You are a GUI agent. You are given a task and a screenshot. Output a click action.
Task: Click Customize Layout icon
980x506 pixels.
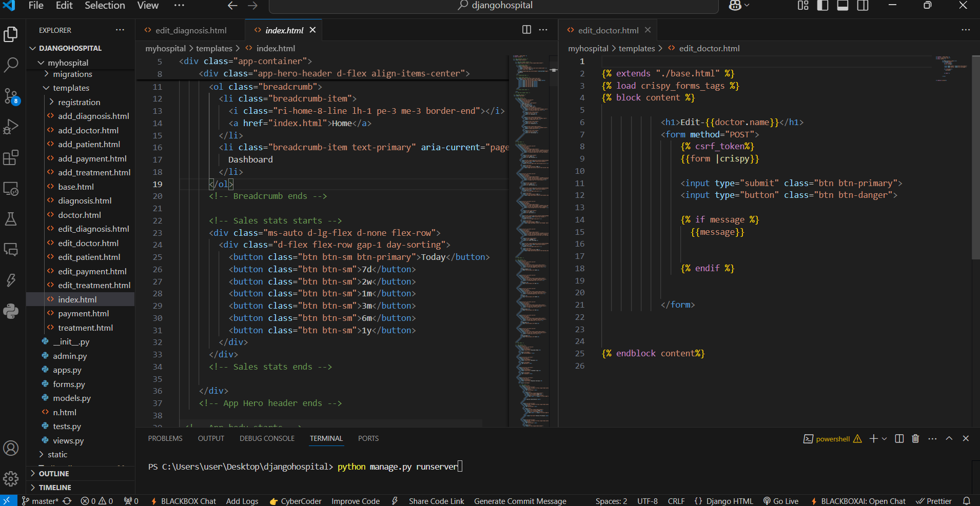(803, 6)
